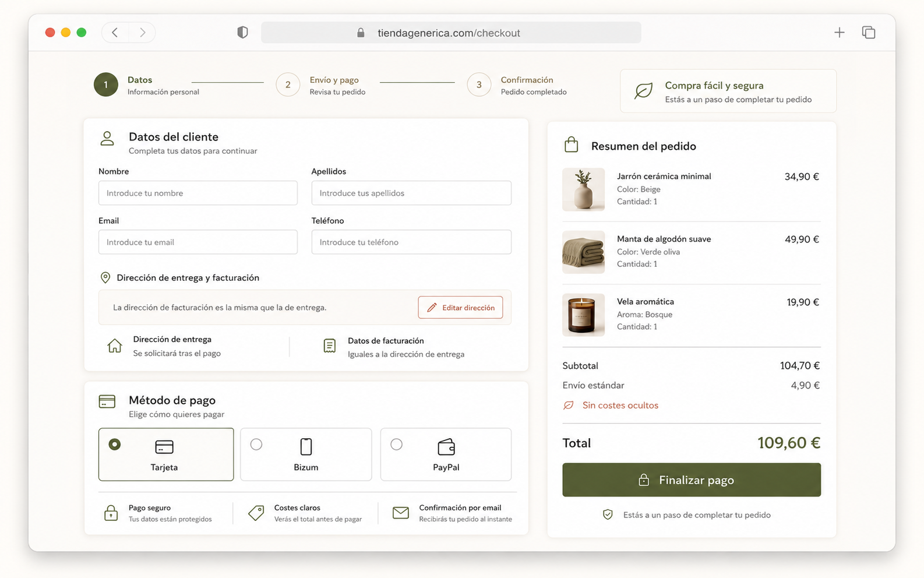
Task: Click the Editar dirección button
Action: (x=460, y=308)
